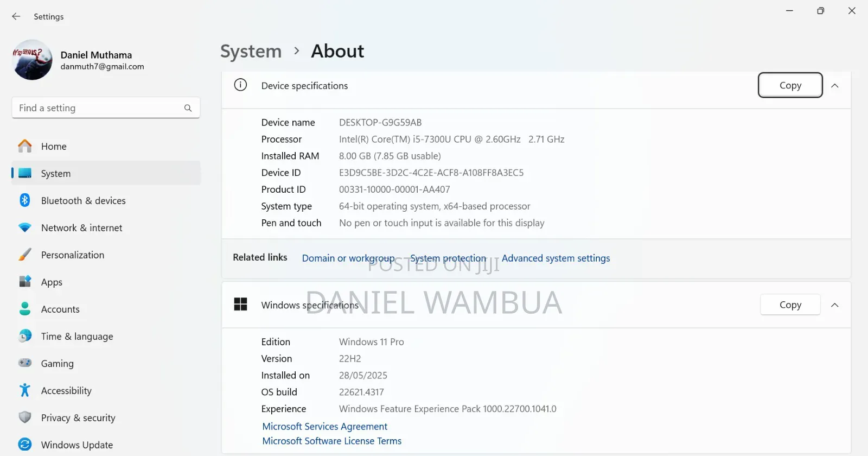Image resolution: width=868 pixels, height=456 pixels.
Task: Click the search magnifier icon
Action: point(188,108)
